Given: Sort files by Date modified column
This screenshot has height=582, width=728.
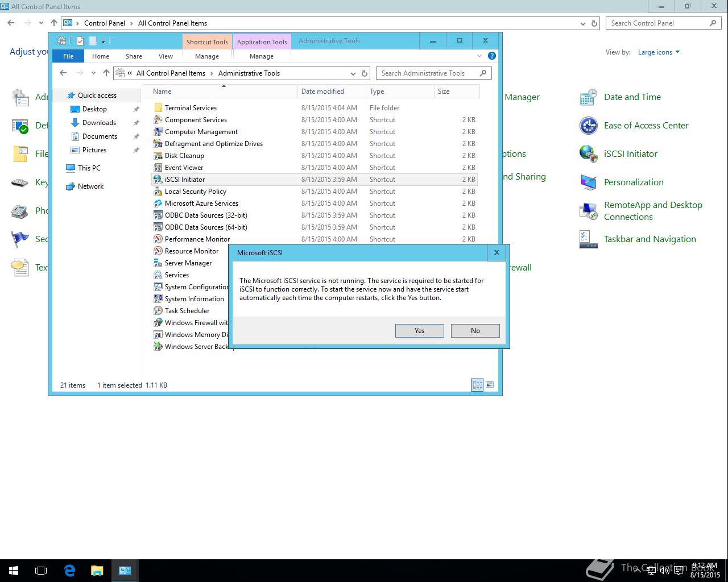Looking at the screenshot, I should click(332, 92).
